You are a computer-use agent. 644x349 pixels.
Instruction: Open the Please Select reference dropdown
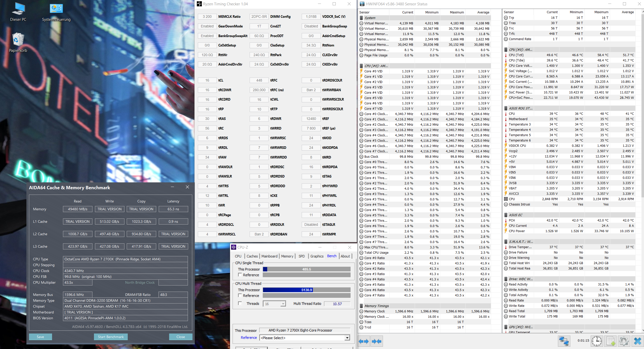point(347,338)
